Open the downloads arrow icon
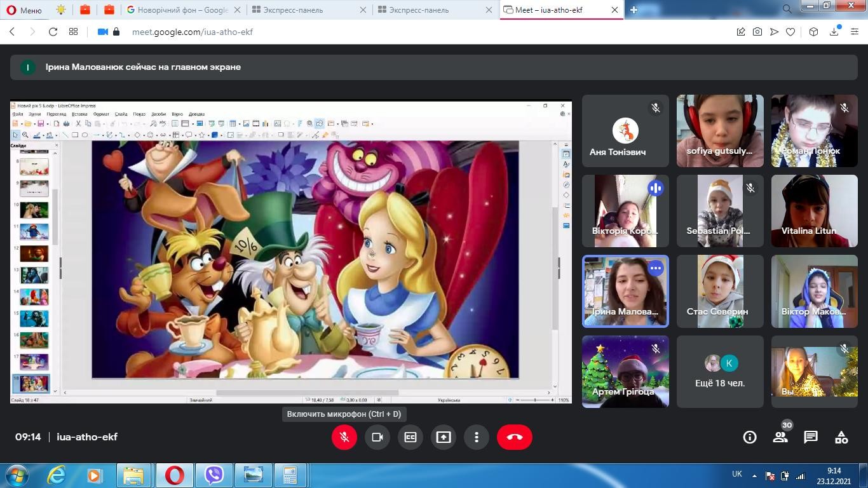Image resolution: width=868 pixels, height=488 pixels. (x=834, y=32)
